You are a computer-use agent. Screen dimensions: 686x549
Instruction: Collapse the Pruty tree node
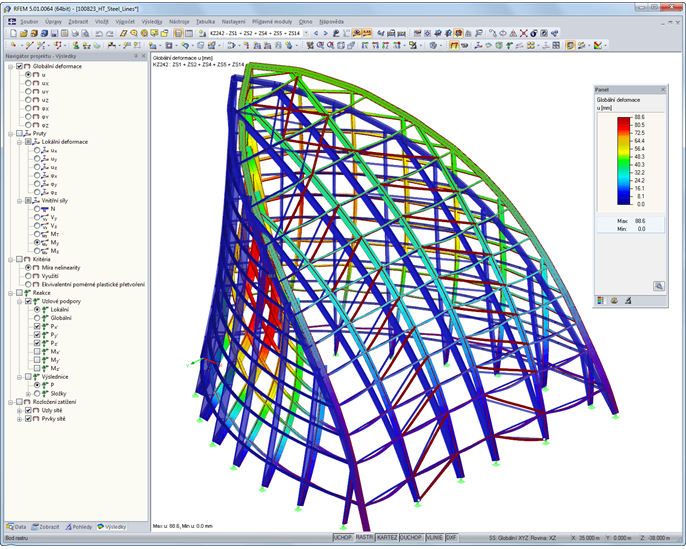pos(10,134)
